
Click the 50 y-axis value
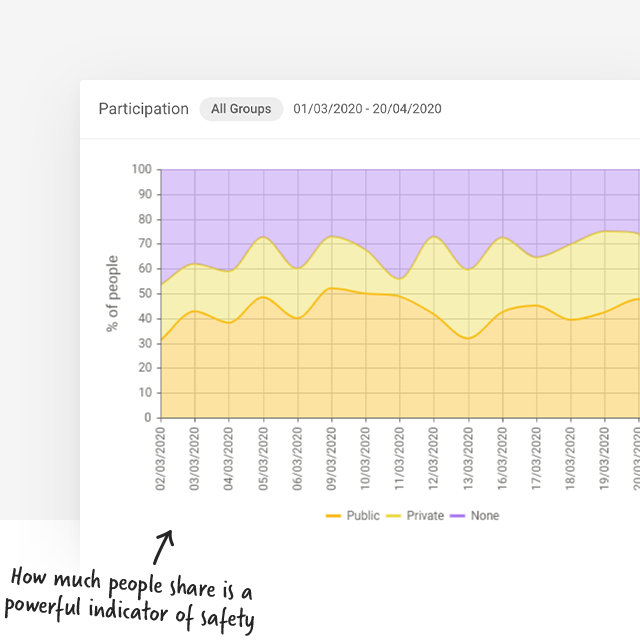point(145,293)
